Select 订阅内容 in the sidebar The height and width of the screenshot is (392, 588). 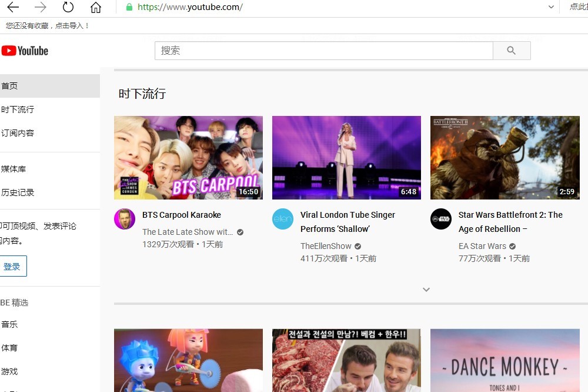[18, 132]
